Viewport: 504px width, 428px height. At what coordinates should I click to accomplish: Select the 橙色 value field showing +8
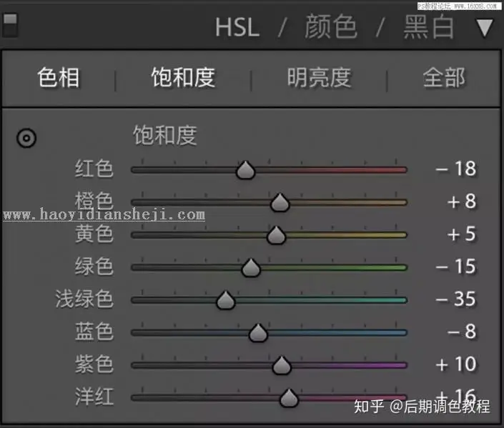click(x=462, y=201)
